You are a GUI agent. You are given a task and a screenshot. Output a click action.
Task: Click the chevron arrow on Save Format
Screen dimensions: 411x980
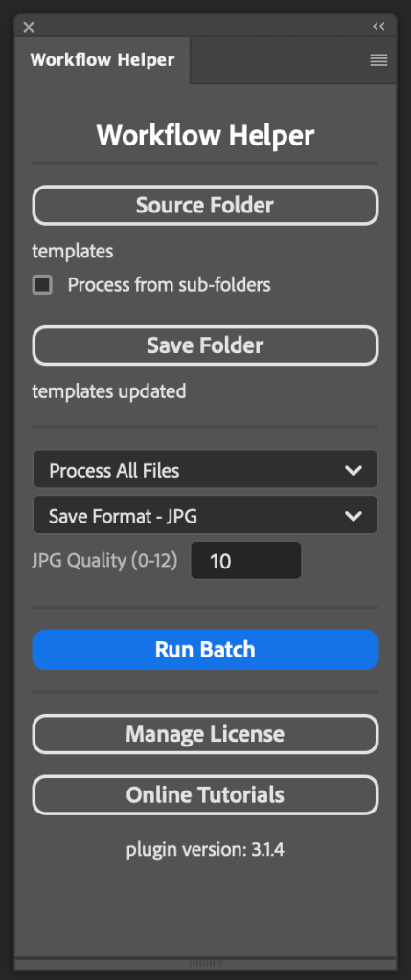(x=354, y=516)
